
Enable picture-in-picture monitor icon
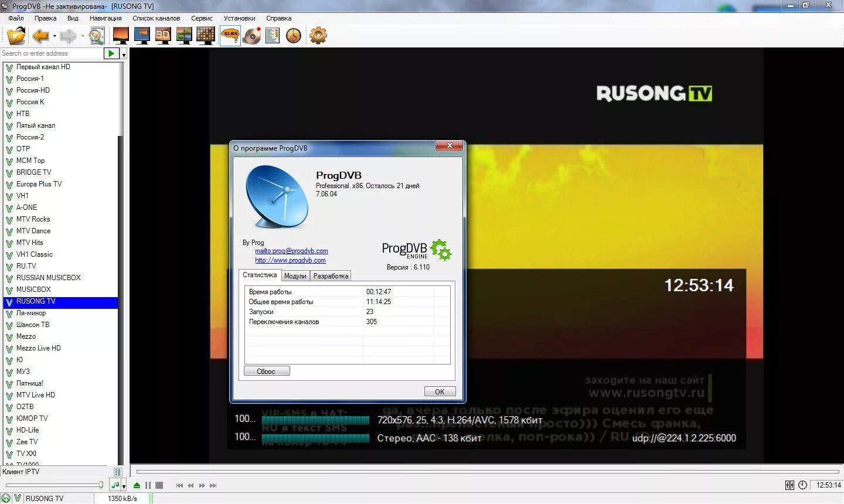(142, 36)
